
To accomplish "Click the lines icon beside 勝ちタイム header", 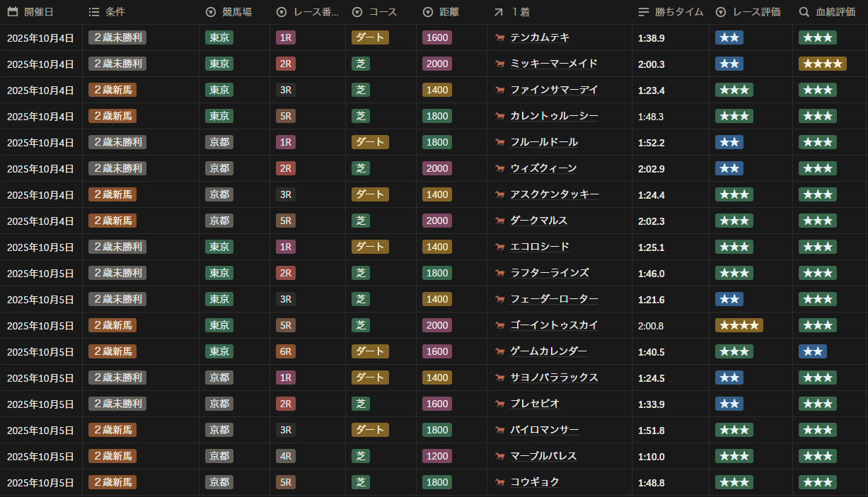I will pos(643,12).
